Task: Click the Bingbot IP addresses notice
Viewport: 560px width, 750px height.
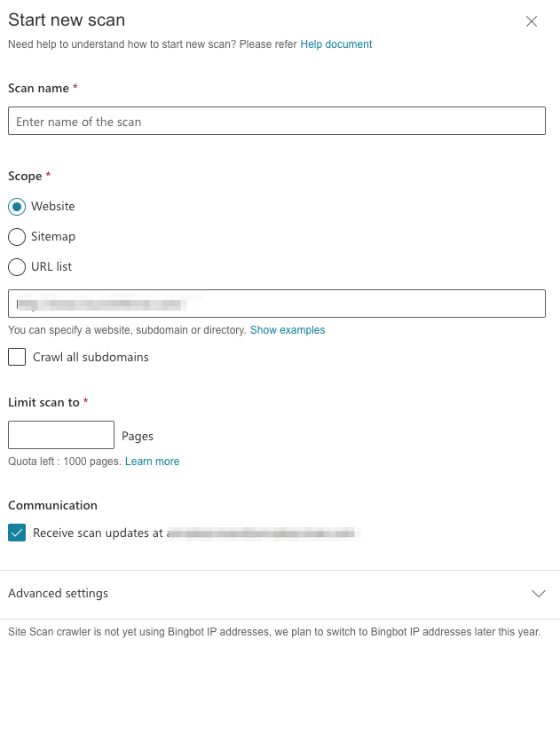Action: tap(274, 631)
